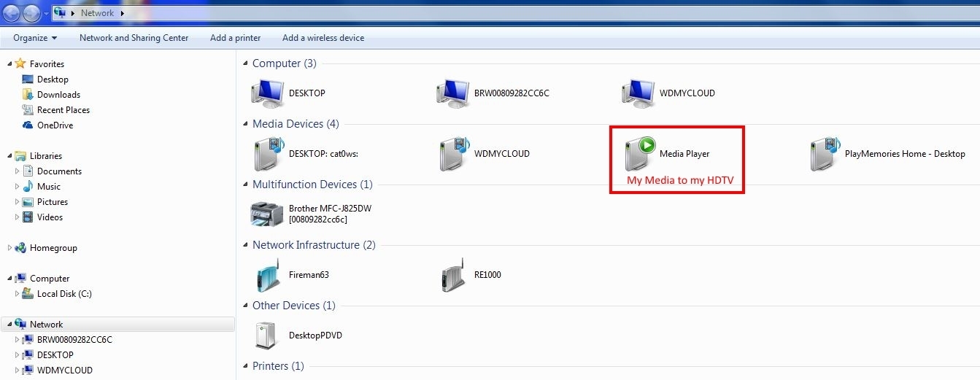Select WDMYCLOUD under Network in sidebar

point(65,370)
